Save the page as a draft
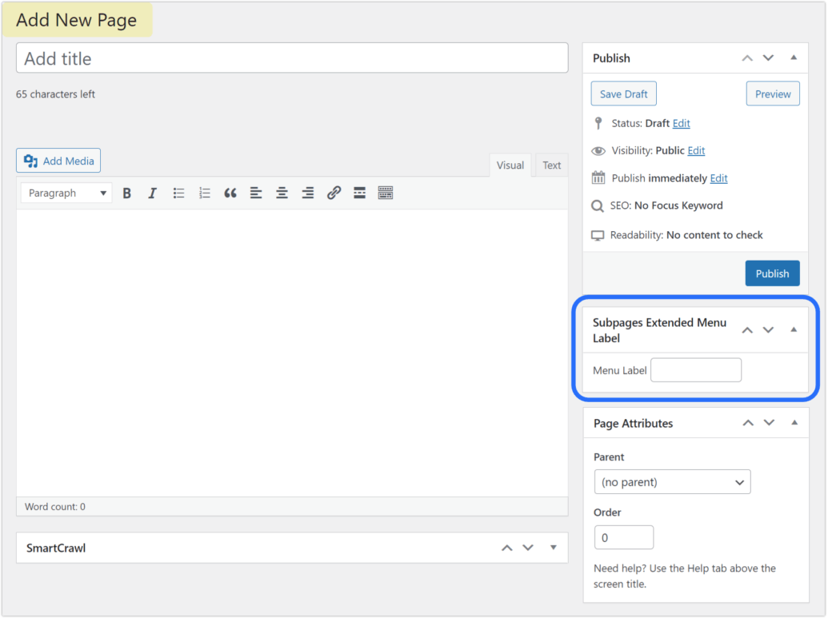Screen dimensions: 840x618 click(623, 94)
